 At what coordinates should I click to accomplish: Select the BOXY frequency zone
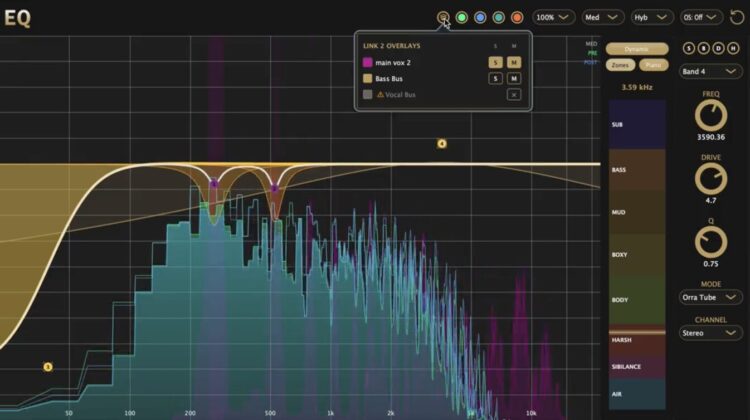637,254
